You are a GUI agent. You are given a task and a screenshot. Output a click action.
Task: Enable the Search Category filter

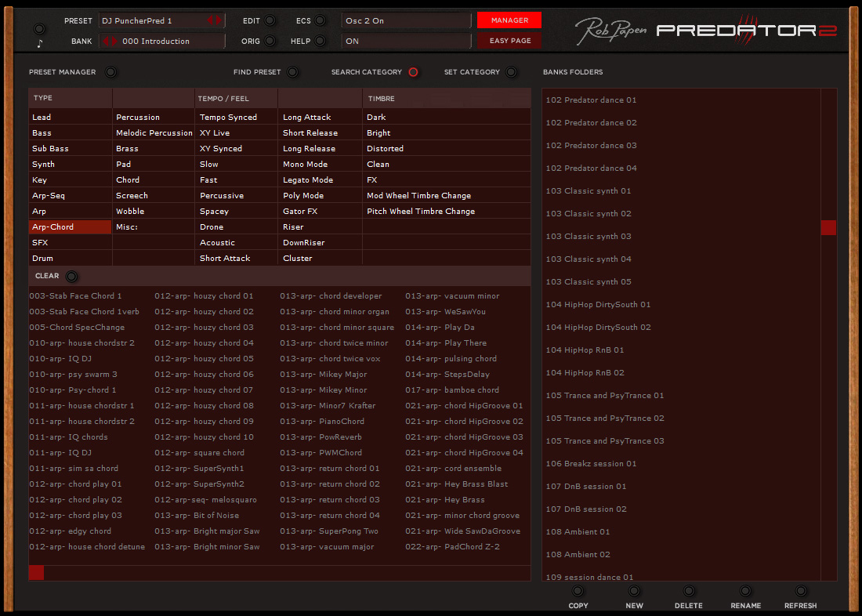click(413, 71)
